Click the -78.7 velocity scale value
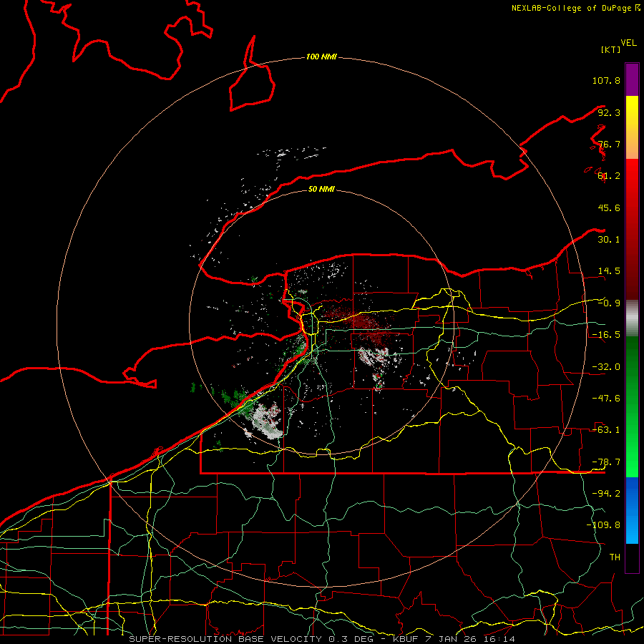644x644 pixels. click(606, 462)
